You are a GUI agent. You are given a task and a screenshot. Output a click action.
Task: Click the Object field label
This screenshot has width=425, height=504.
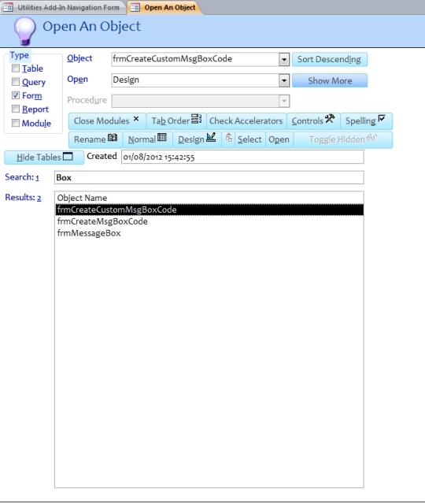tap(79, 58)
